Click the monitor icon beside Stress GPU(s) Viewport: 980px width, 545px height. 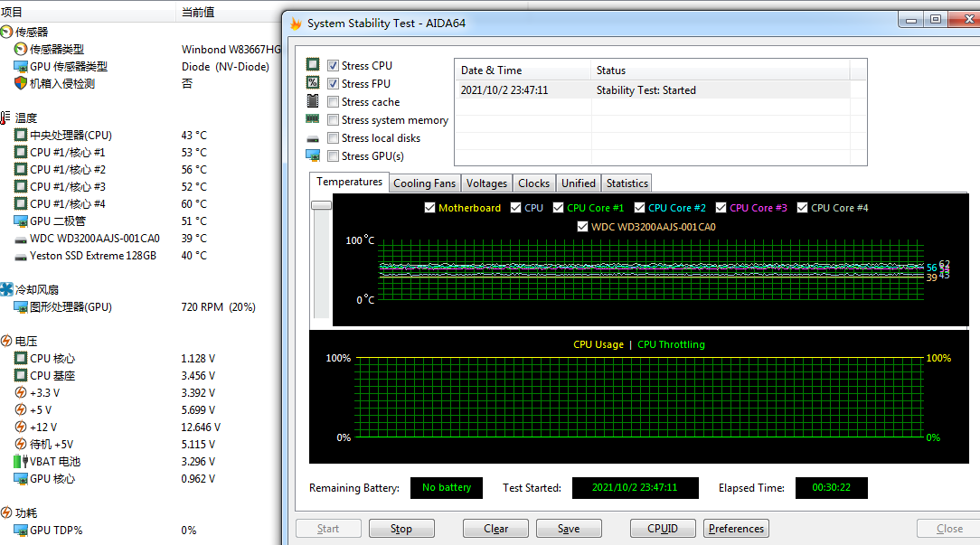[x=313, y=155]
